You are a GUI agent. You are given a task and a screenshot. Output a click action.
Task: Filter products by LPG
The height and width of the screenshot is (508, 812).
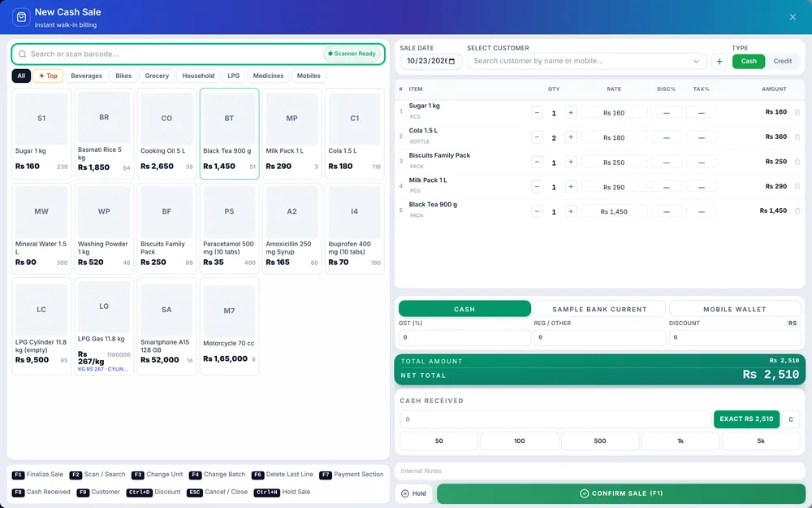(x=234, y=76)
